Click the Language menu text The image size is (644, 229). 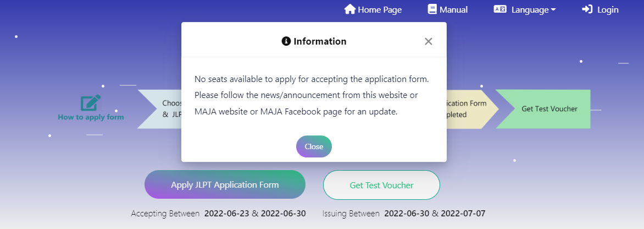point(530,9)
